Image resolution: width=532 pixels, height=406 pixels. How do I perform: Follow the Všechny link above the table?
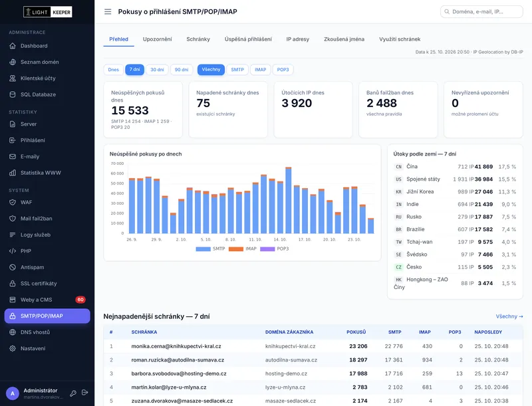click(x=509, y=316)
